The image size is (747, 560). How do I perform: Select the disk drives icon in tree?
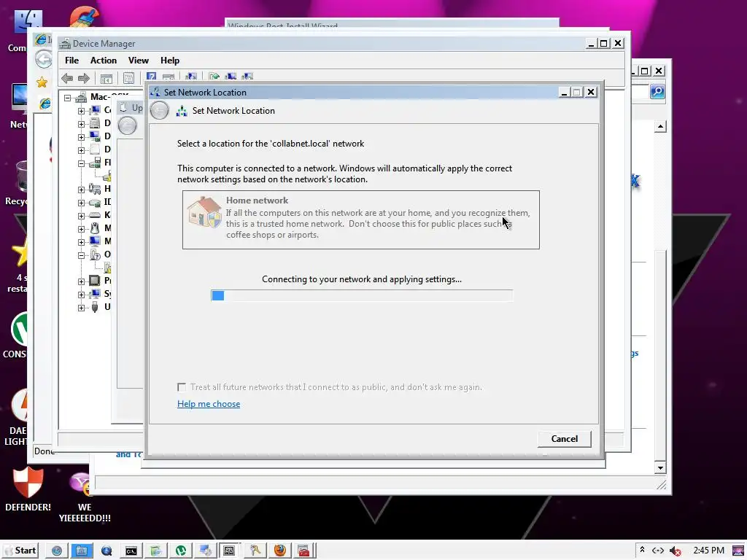[x=95, y=122]
